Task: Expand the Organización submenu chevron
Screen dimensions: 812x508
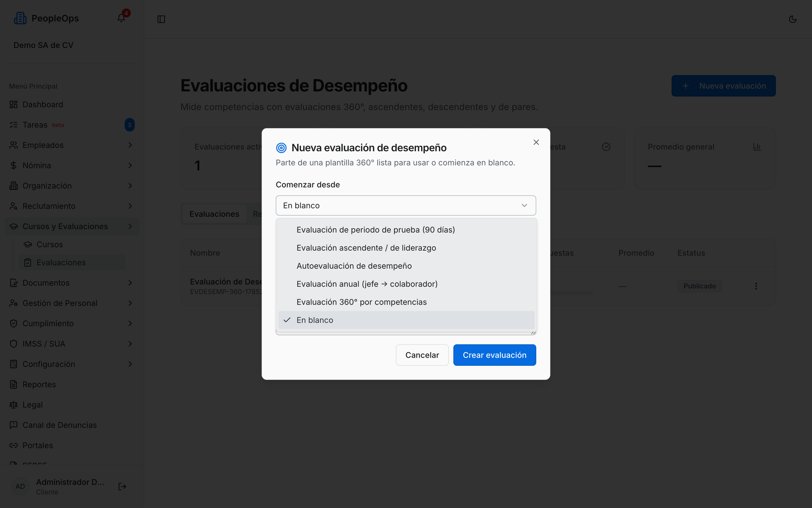Action: (x=130, y=186)
